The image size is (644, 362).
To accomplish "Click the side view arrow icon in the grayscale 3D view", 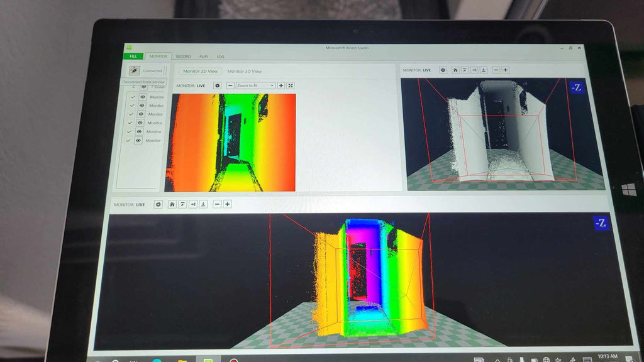I will tap(474, 70).
